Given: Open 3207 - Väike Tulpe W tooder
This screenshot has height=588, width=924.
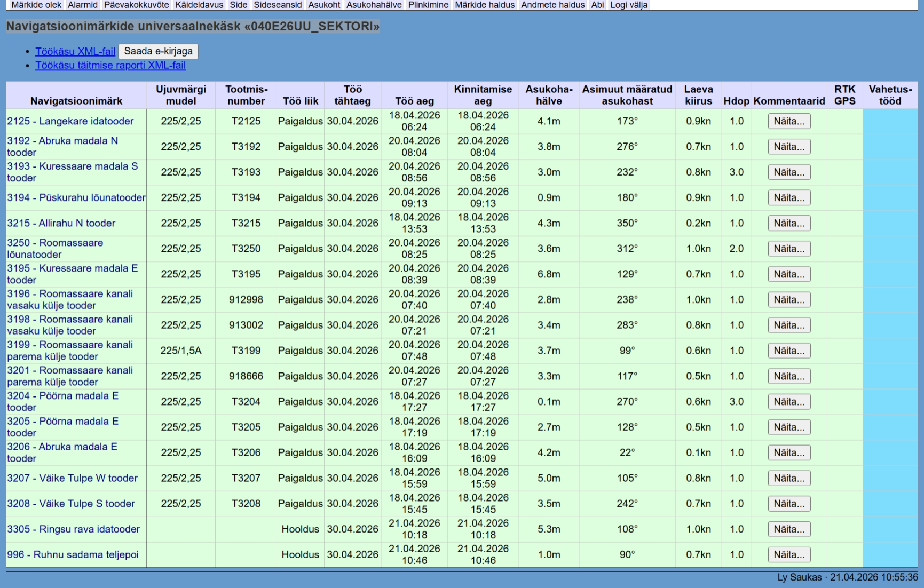Looking at the screenshot, I should 73,478.
